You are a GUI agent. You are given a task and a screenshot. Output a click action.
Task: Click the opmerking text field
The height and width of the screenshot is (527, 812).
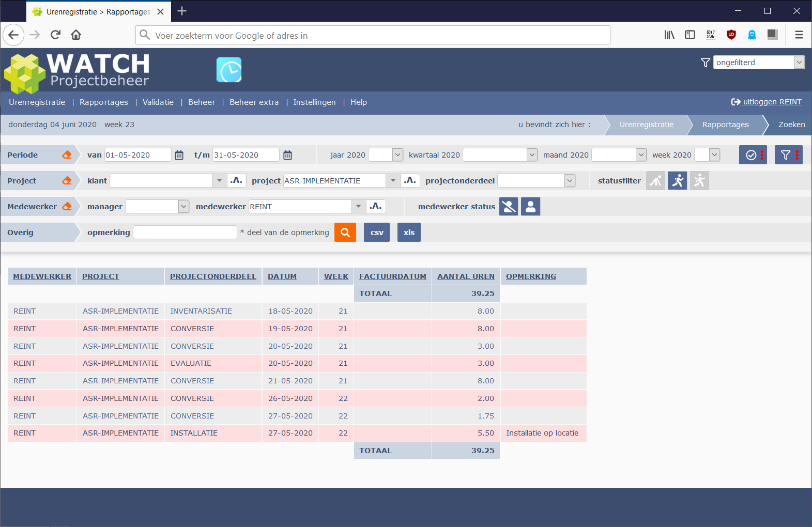(185, 233)
